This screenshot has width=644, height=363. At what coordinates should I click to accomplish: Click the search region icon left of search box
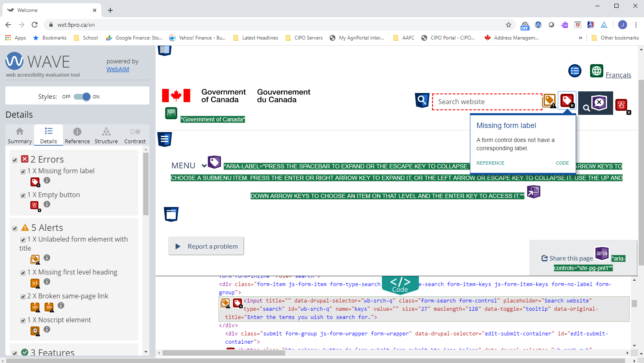[x=422, y=100]
